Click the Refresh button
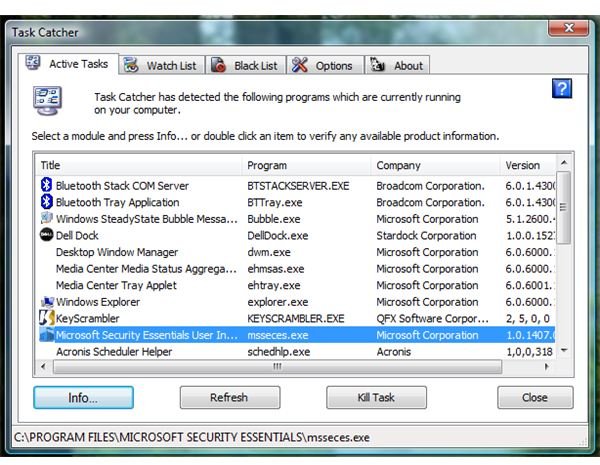 [x=230, y=398]
